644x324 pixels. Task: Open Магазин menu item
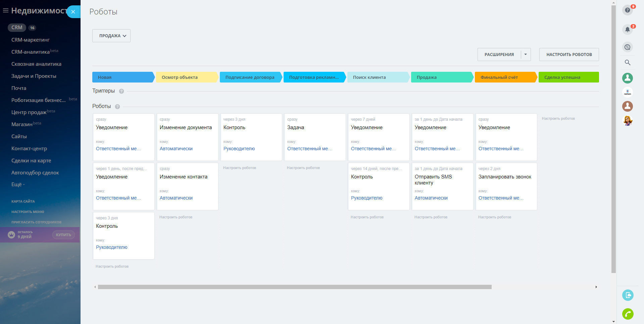(22, 124)
